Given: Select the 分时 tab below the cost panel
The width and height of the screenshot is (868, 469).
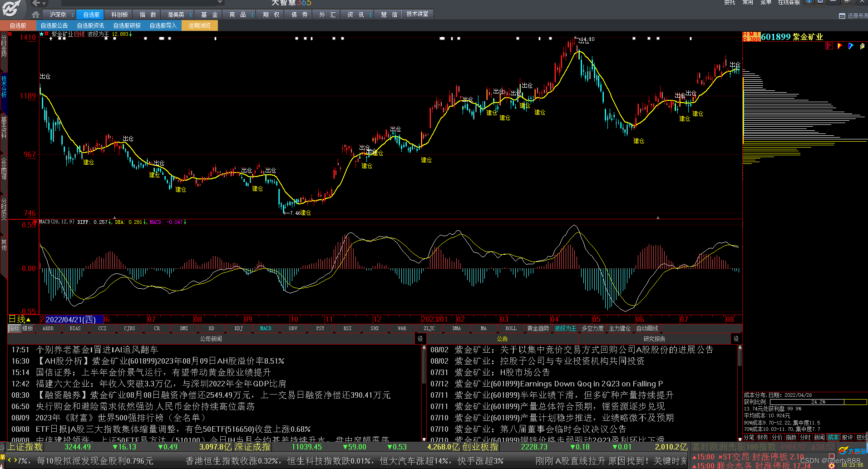Looking at the screenshot, I should point(805,437).
